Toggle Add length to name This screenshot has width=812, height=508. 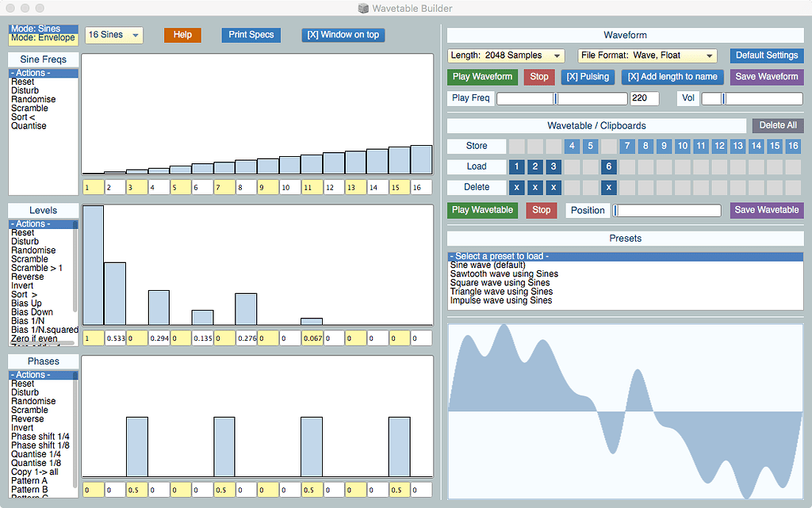[x=672, y=77]
